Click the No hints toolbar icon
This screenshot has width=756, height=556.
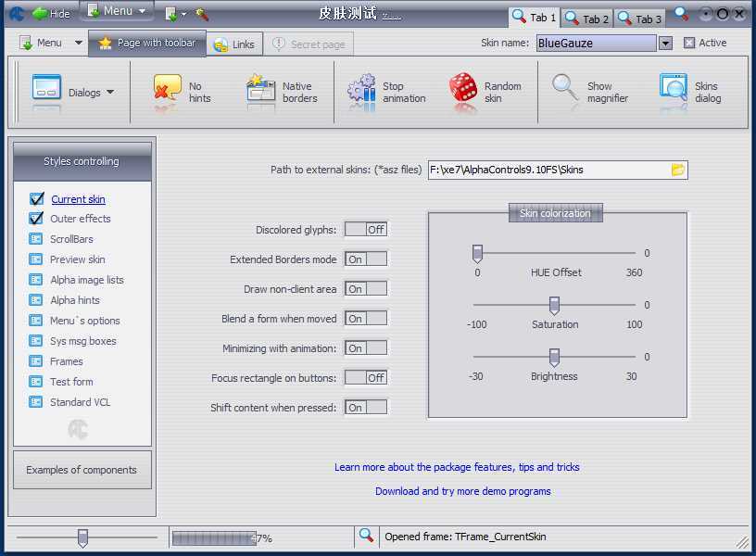point(167,91)
